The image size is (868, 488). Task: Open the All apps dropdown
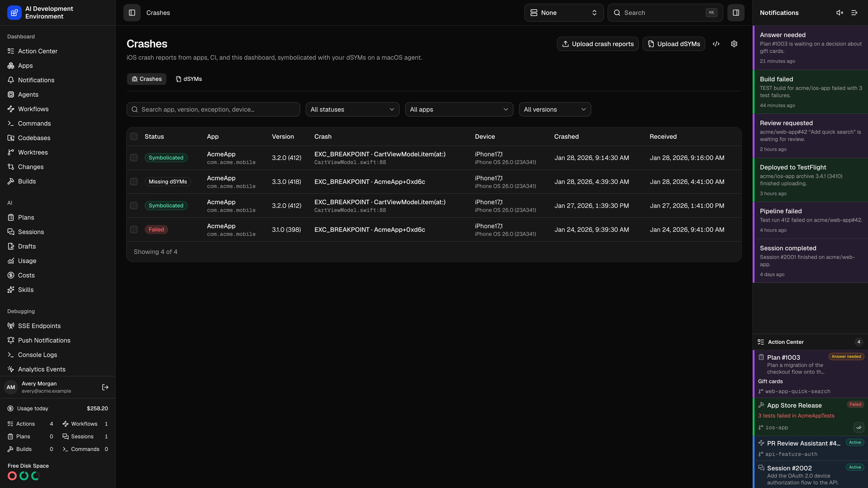click(459, 109)
